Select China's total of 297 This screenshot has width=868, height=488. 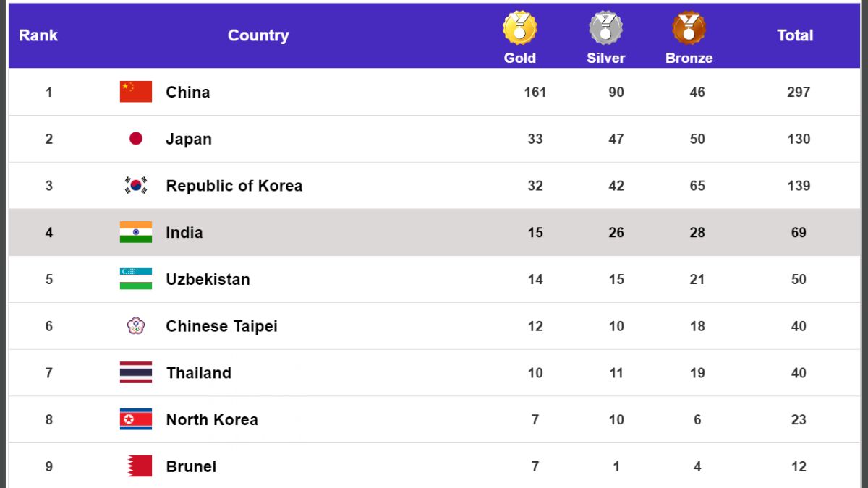(x=799, y=93)
